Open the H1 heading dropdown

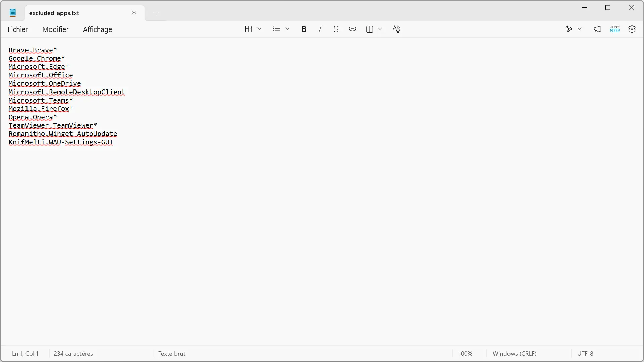point(253,29)
